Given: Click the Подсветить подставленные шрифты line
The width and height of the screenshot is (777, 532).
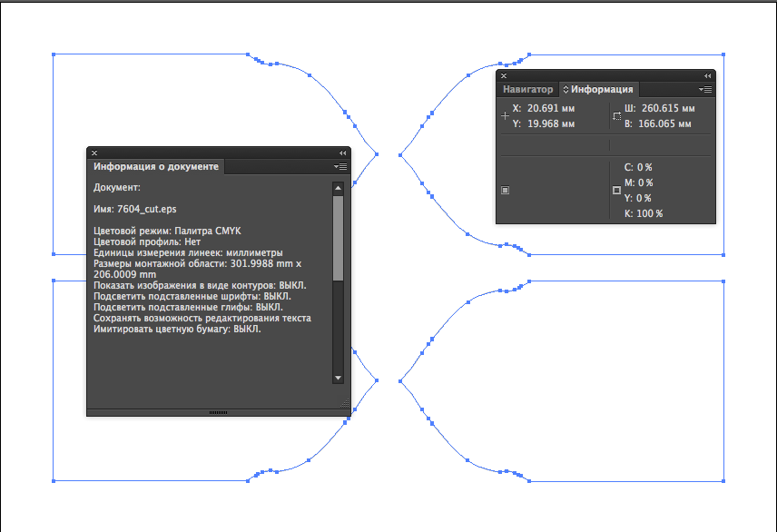Looking at the screenshot, I should point(192,296).
